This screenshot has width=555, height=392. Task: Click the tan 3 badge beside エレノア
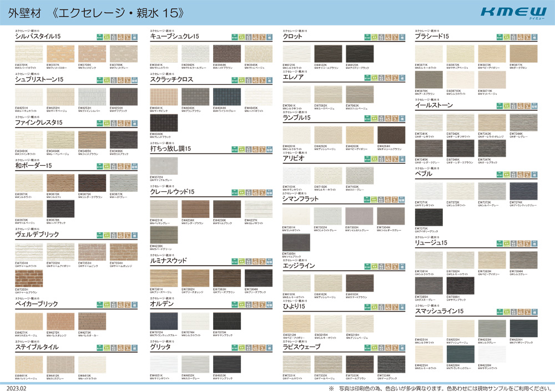pos(395,78)
